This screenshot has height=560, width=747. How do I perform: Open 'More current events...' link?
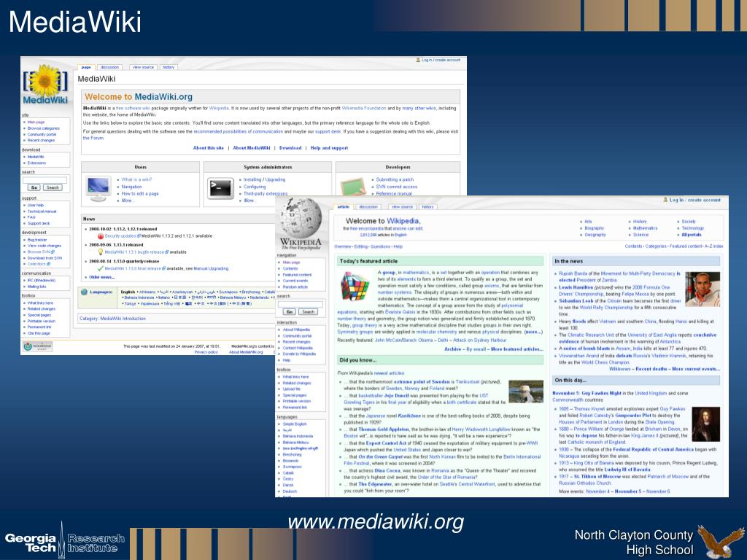pyautogui.click(x=696, y=369)
